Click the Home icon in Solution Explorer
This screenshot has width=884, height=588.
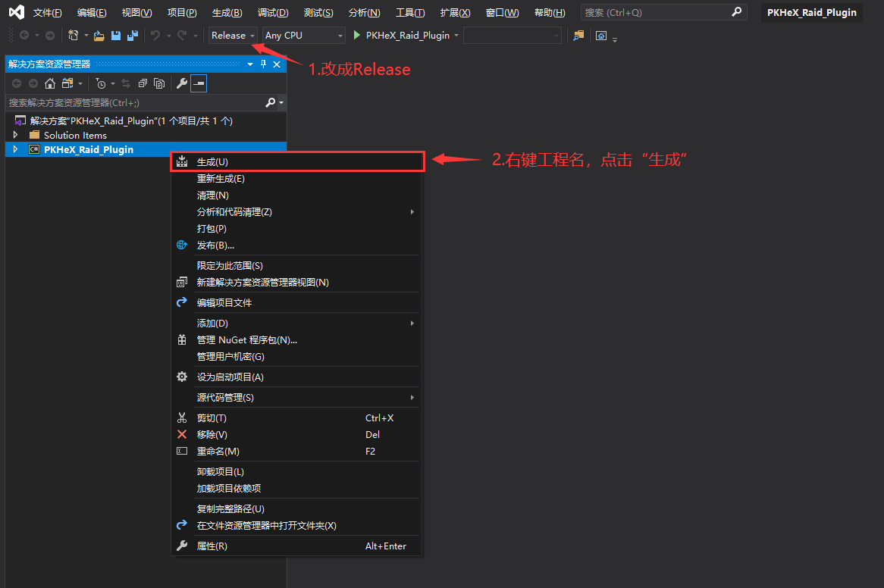coord(50,83)
